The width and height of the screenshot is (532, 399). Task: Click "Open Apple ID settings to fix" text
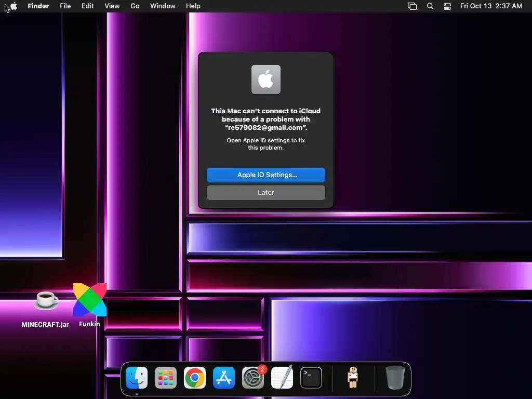click(x=265, y=140)
